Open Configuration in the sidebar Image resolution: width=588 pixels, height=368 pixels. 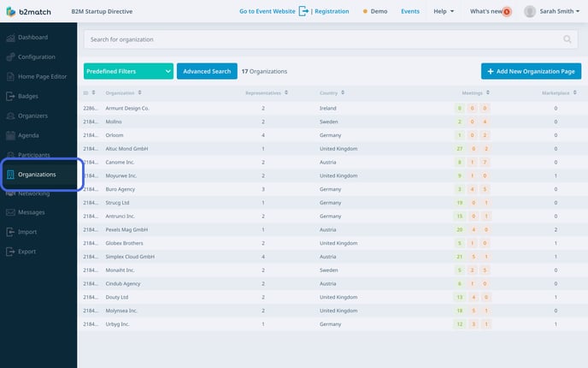[x=37, y=56]
